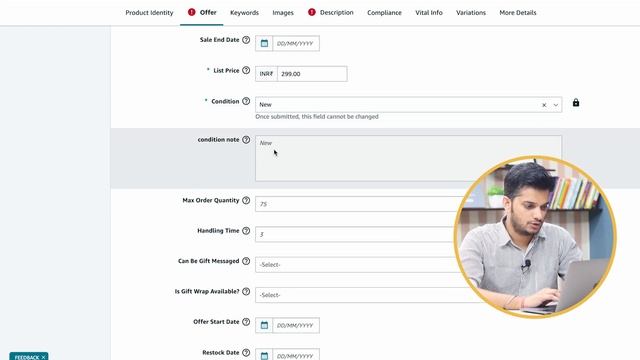
Task: Clear the Condition selection with the X
Action: click(x=544, y=105)
